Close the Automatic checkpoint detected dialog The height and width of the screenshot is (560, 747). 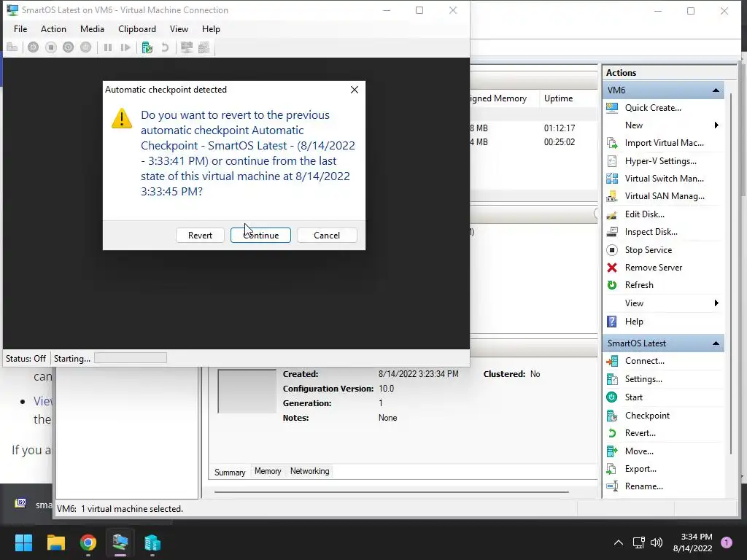click(x=355, y=90)
